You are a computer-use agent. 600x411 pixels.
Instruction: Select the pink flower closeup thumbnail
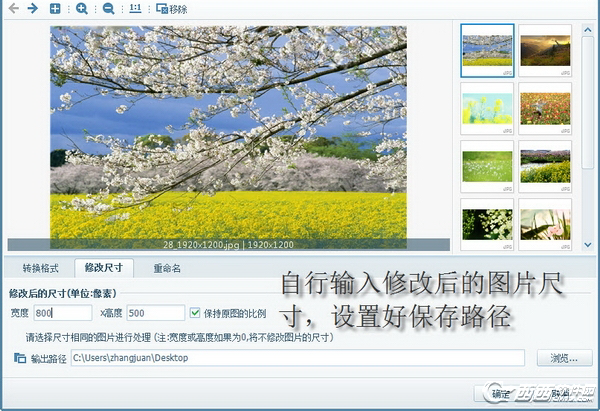[x=545, y=224]
